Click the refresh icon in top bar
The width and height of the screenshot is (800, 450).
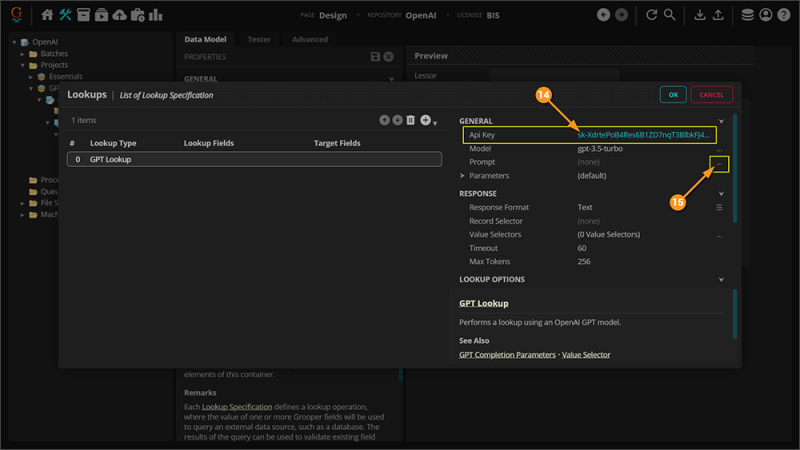click(x=652, y=15)
